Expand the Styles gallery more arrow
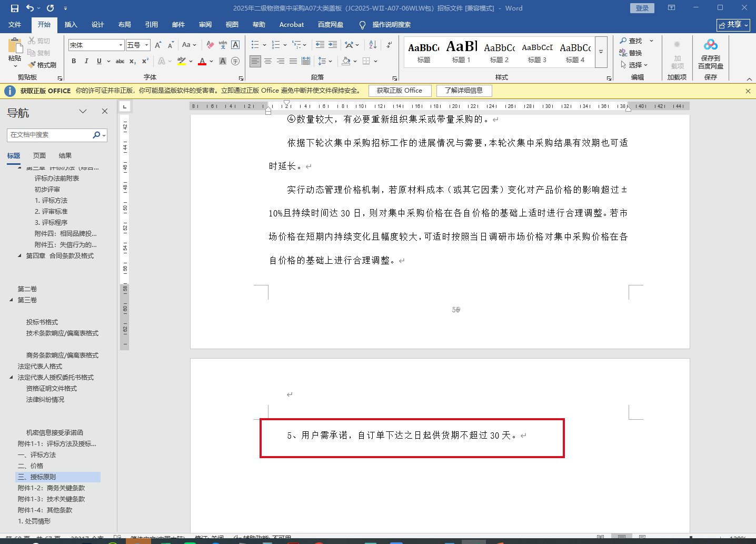The height and width of the screenshot is (544, 756). coord(601,52)
